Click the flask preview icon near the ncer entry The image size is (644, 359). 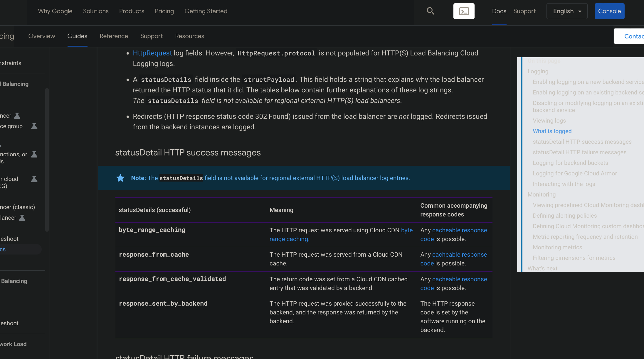pos(18,115)
